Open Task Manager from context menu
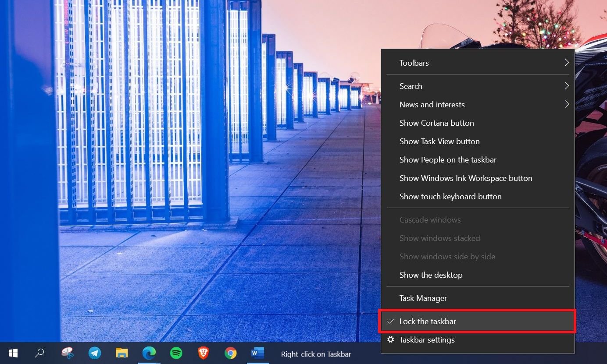Screen dimensions: 607x364 click(423, 298)
